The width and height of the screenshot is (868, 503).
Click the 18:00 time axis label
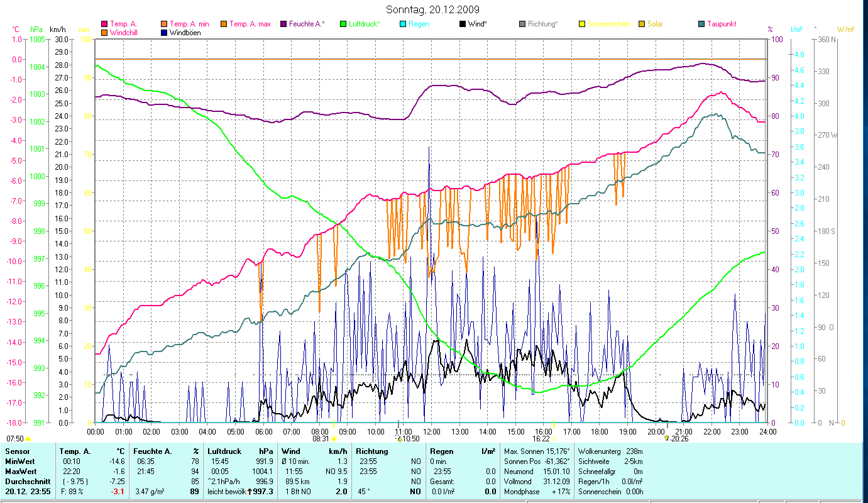(x=600, y=431)
